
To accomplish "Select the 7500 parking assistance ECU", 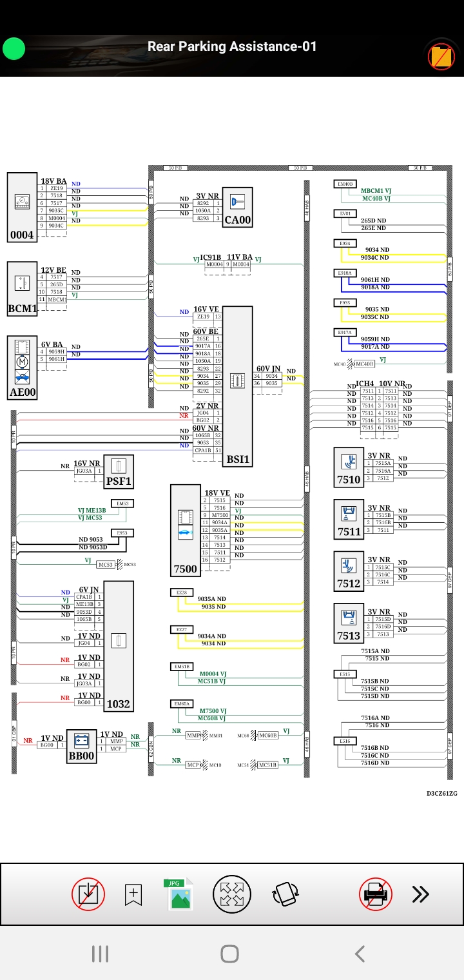I will 186,531.
